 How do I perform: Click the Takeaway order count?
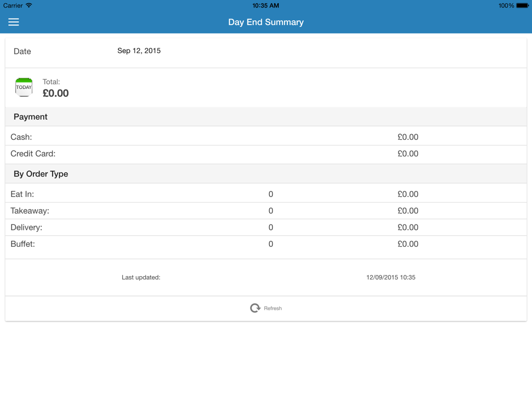pos(271,211)
